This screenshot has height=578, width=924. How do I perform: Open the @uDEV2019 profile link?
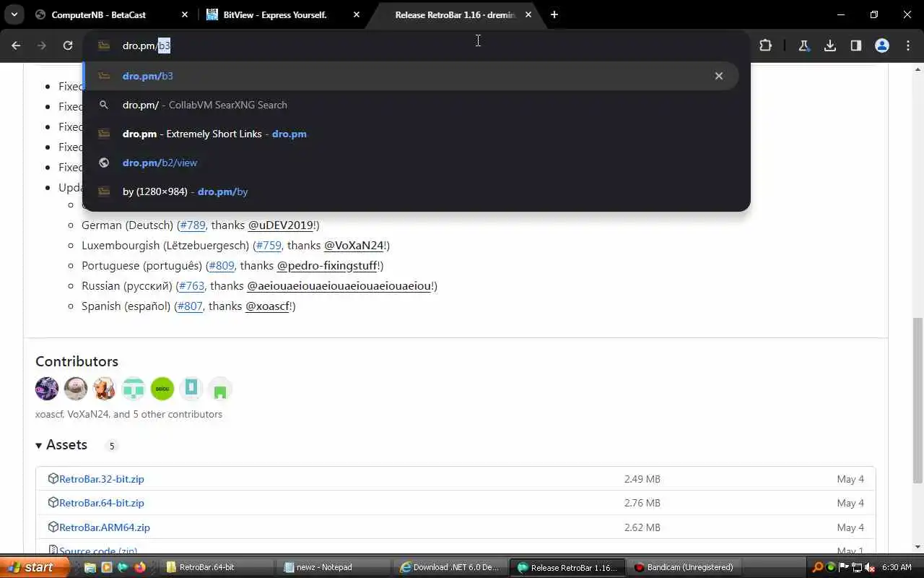(x=280, y=225)
